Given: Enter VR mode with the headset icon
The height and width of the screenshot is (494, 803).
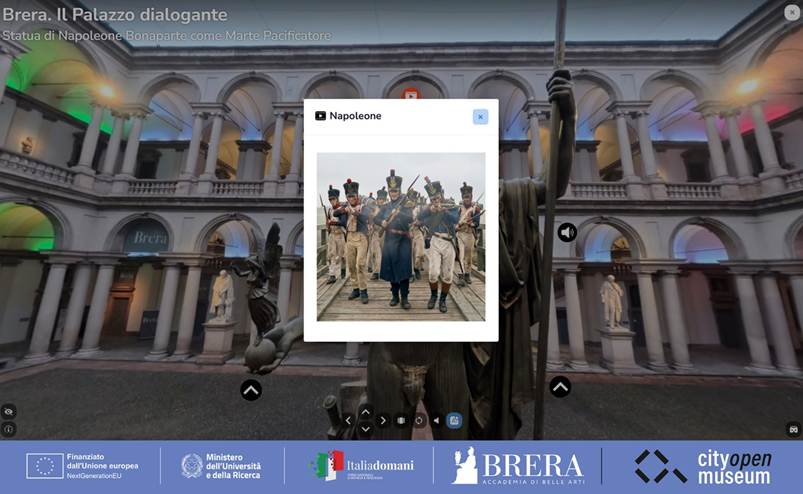Looking at the screenshot, I should 794,429.
